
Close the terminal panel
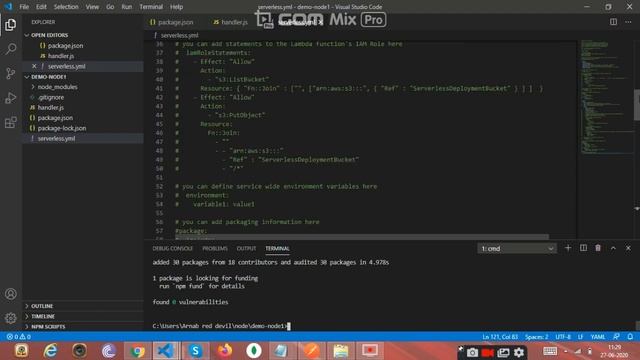628,248
